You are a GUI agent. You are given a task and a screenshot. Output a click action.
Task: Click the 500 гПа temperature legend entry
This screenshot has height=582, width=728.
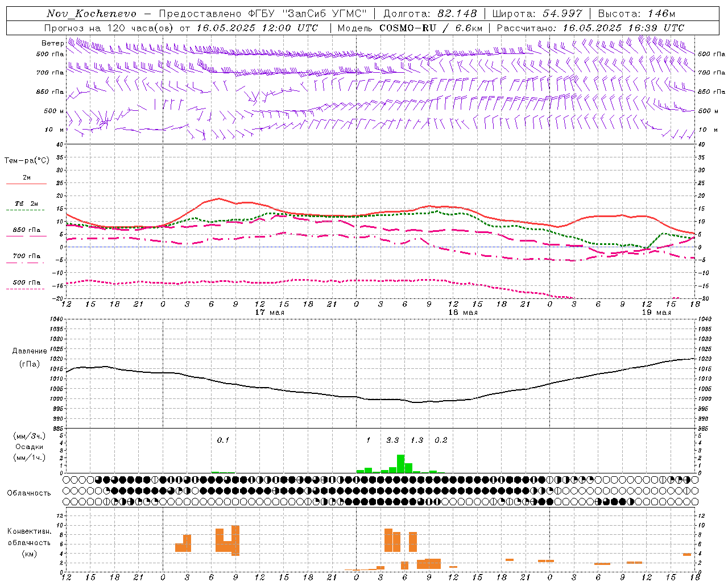[x=27, y=282]
